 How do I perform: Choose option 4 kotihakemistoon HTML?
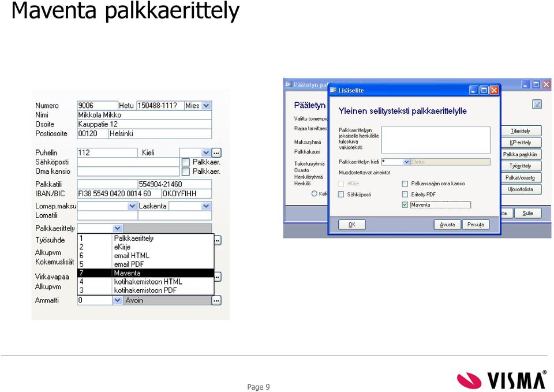click(145, 282)
